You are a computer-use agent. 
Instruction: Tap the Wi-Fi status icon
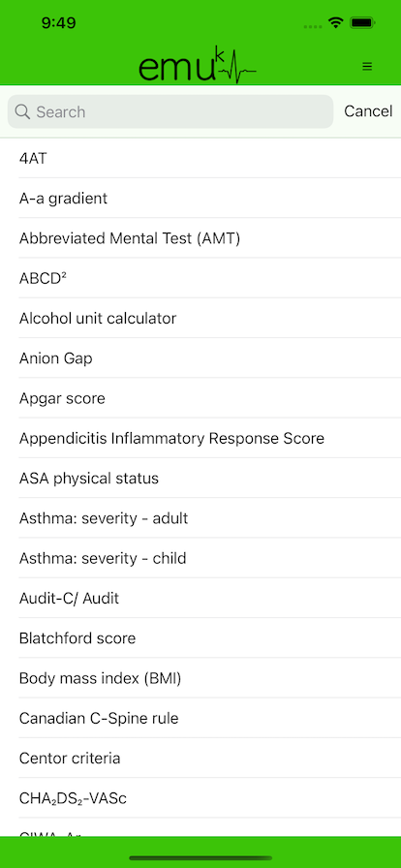click(335, 22)
